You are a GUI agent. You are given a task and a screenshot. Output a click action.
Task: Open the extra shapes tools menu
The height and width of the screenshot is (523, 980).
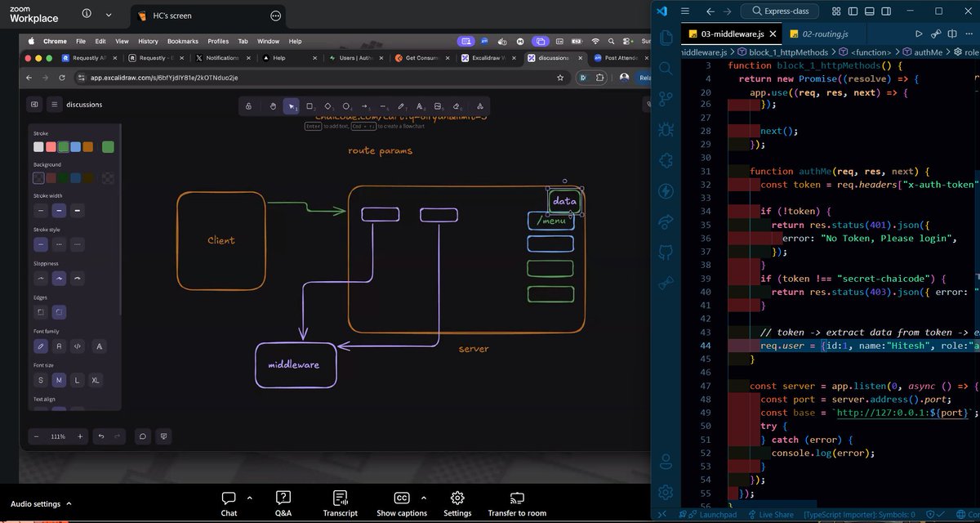(x=479, y=106)
